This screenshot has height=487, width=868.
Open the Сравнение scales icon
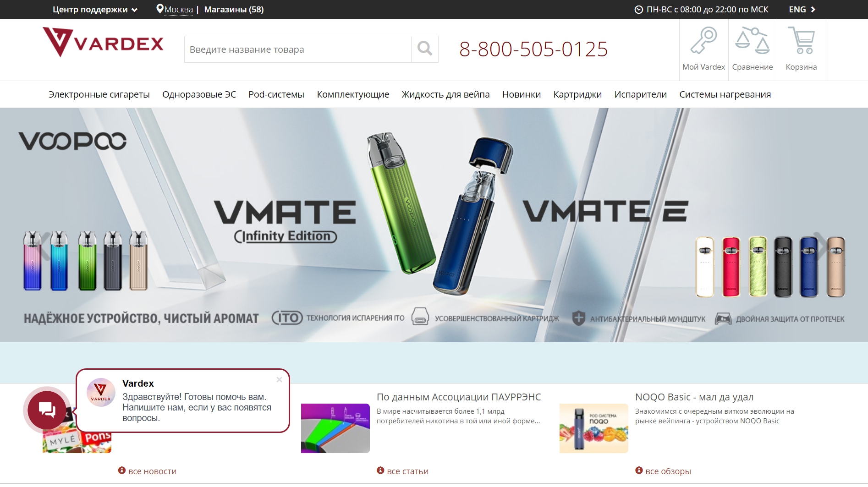(x=752, y=40)
